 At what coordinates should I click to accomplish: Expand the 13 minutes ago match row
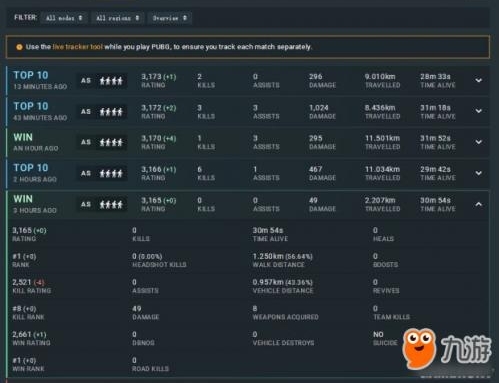(478, 80)
